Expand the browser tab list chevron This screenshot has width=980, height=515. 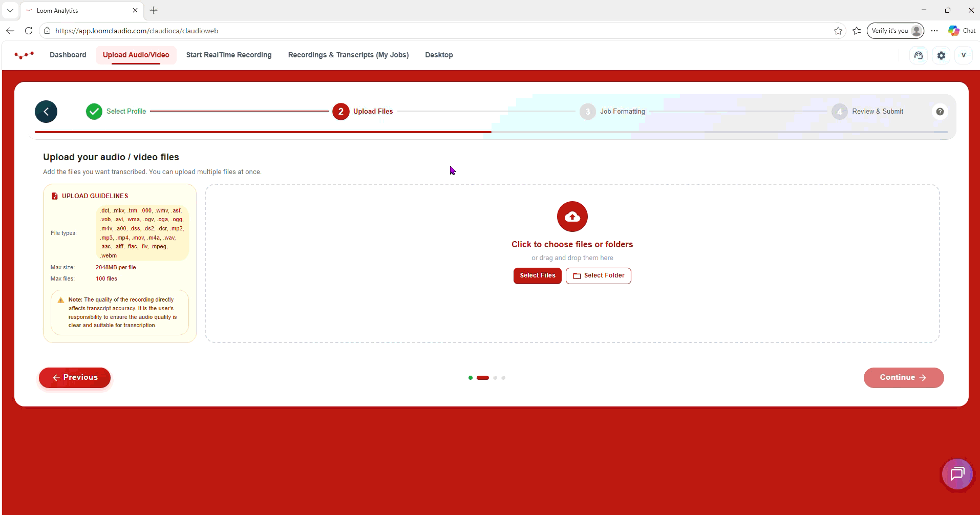coord(10,10)
